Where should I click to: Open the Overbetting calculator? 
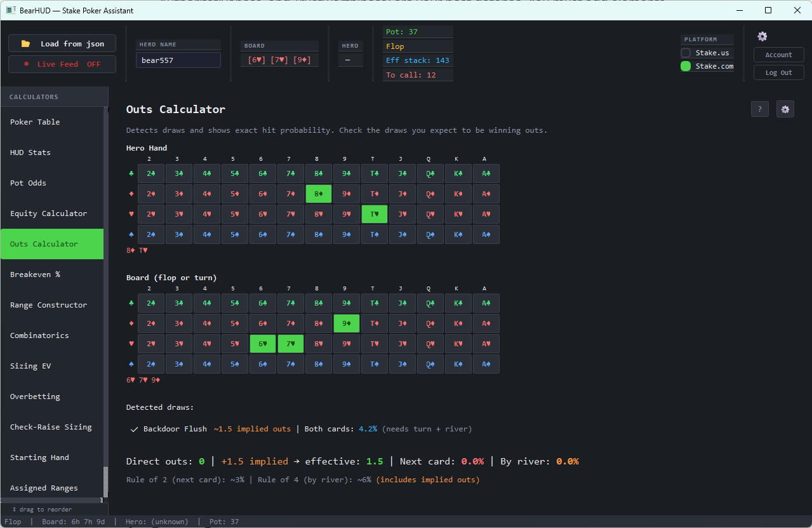pos(52,396)
